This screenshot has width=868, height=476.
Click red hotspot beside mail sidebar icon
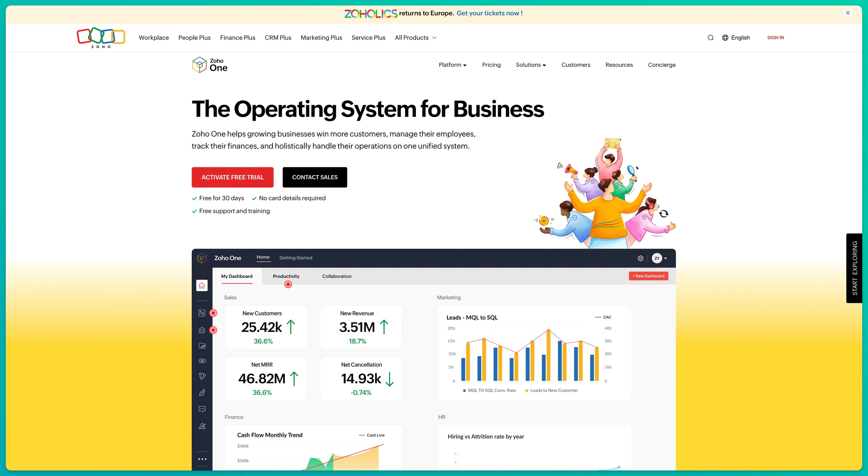(213, 330)
